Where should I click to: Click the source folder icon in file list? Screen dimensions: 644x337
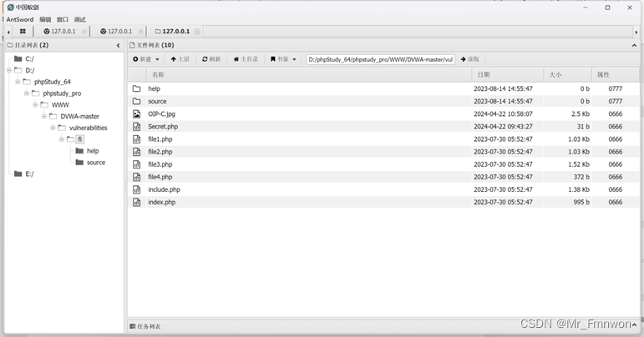pyautogui.click(x=137, y=101)
